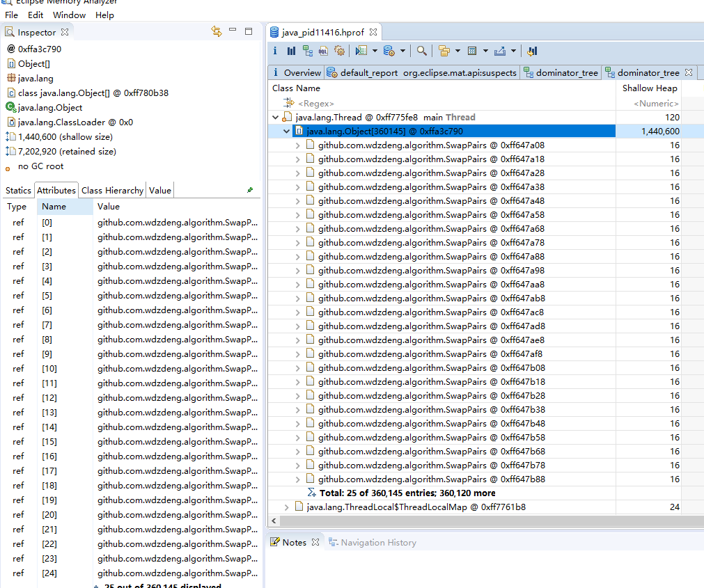Switch to the first dominator_tree tab

tap(561, 72)
